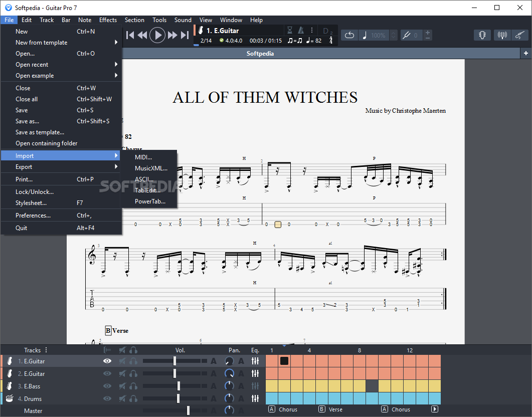
Task: Open equalizer for 3. E.Bass track
Action: pyautogui.click(x=255, y=386)
